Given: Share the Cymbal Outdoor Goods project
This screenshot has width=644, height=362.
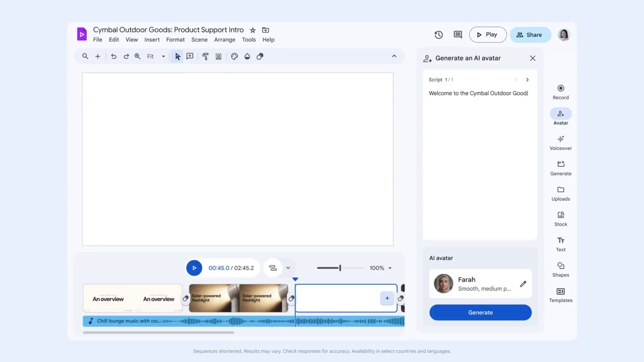Looking at the screenshot, I should [530, 35].
